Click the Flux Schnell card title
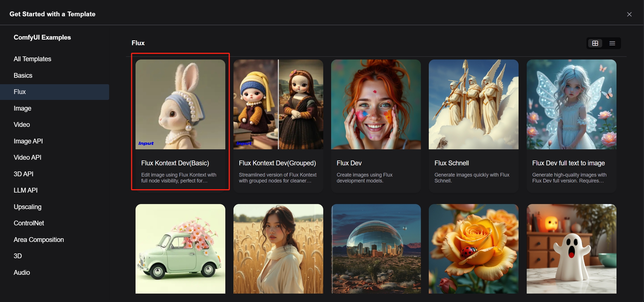Image resolution: width=644 pixels, height=302 pixels. 452,163
